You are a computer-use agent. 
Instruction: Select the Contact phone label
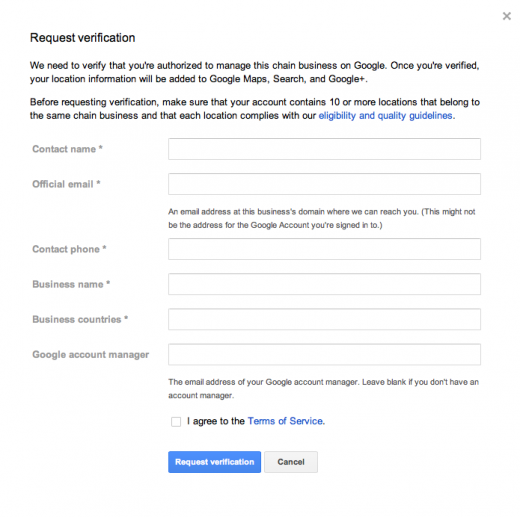69,249
